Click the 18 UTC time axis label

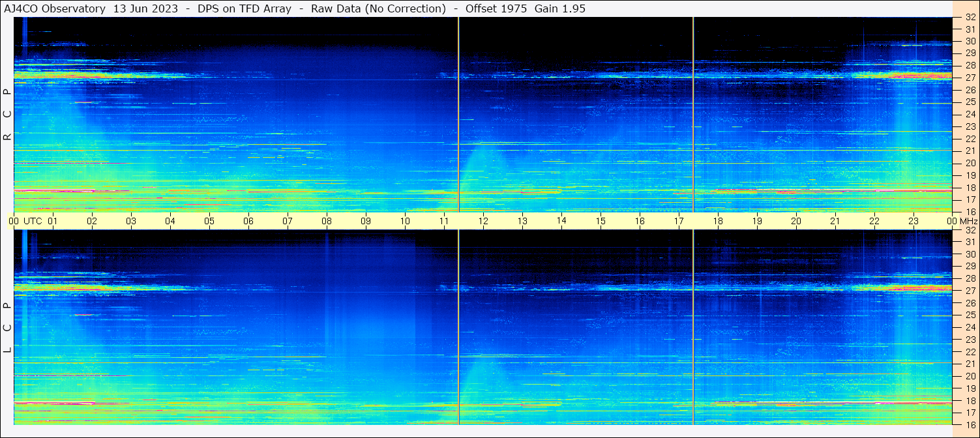coord(718,221)
